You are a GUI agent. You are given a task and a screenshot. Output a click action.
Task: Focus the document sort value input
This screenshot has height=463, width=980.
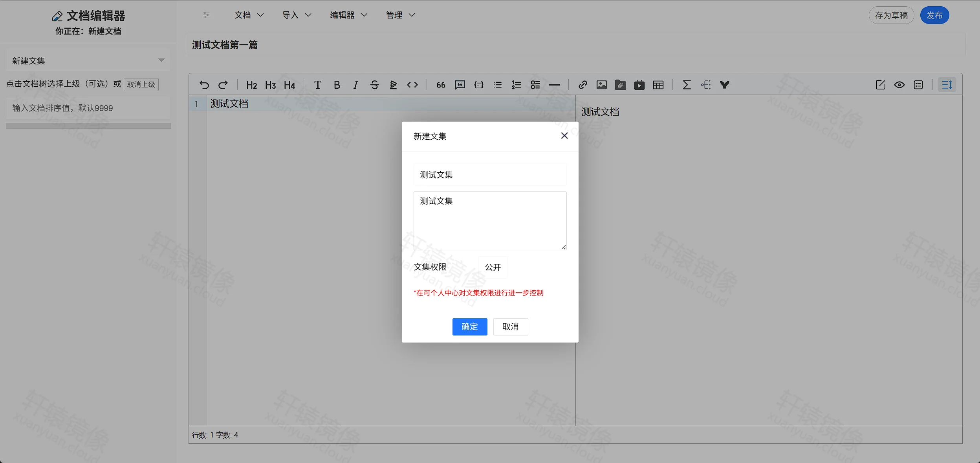click(88, 108)
